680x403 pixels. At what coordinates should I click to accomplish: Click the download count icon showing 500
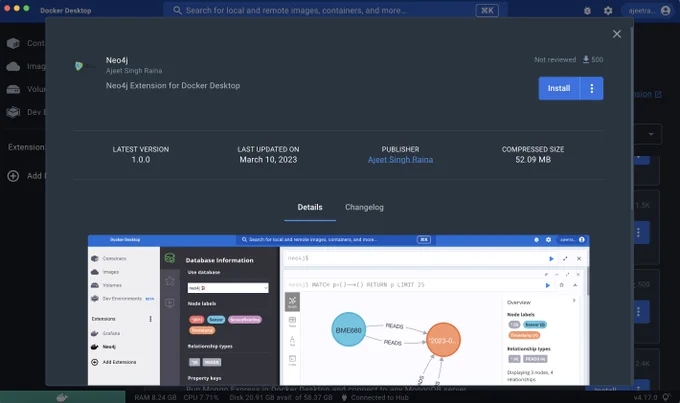(586, 59)
